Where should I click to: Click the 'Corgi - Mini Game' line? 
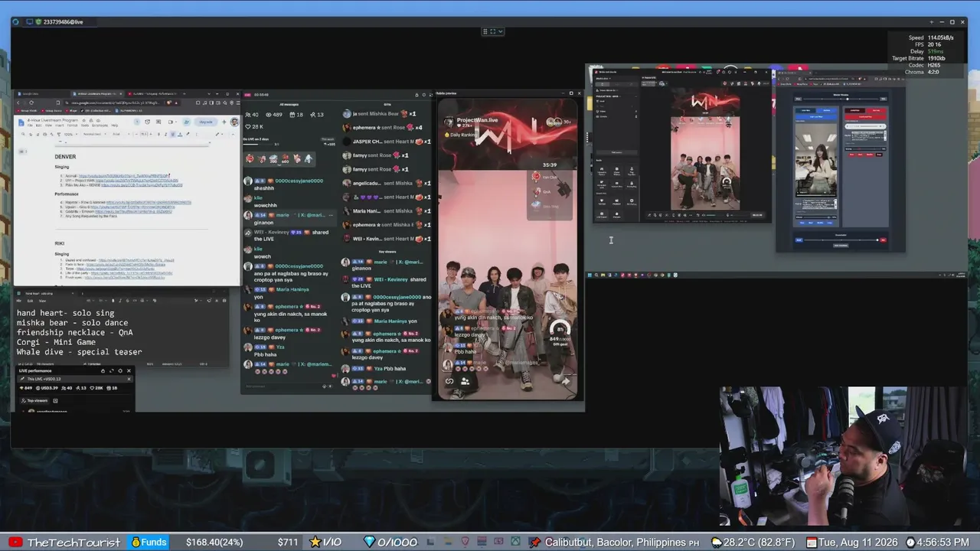[56, 342]
